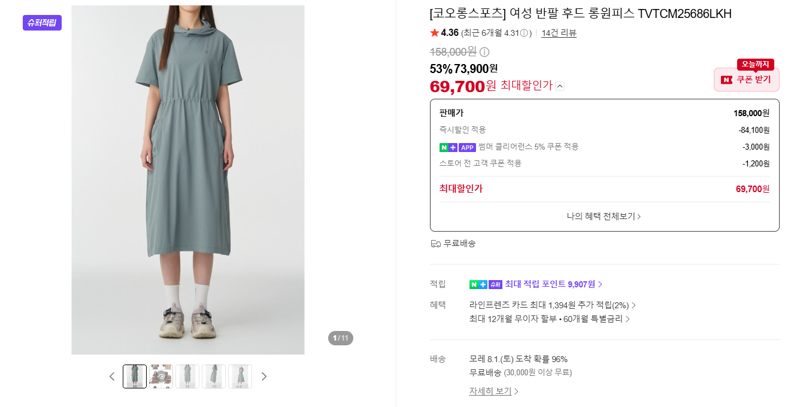Open the 14건 리뷰 link
The image size is (800, 407).
click(x=559, y=33)
